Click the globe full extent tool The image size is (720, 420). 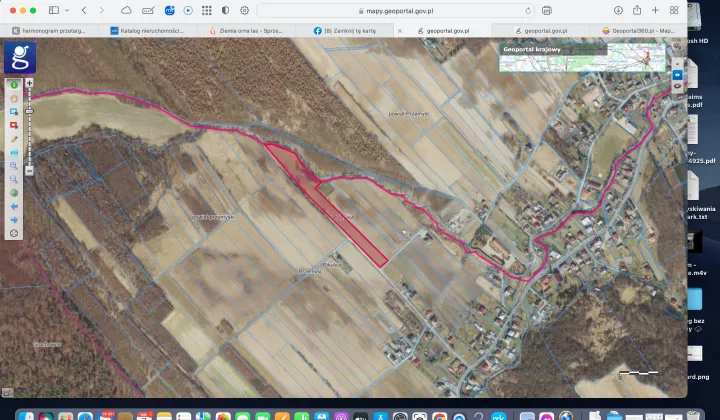14,193
